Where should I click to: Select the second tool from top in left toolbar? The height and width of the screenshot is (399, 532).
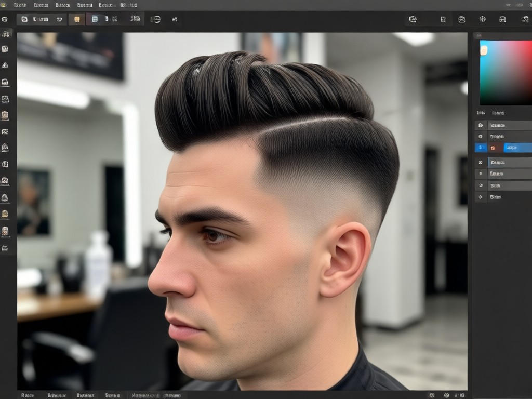pyautogui.click(x=5, y=49)
